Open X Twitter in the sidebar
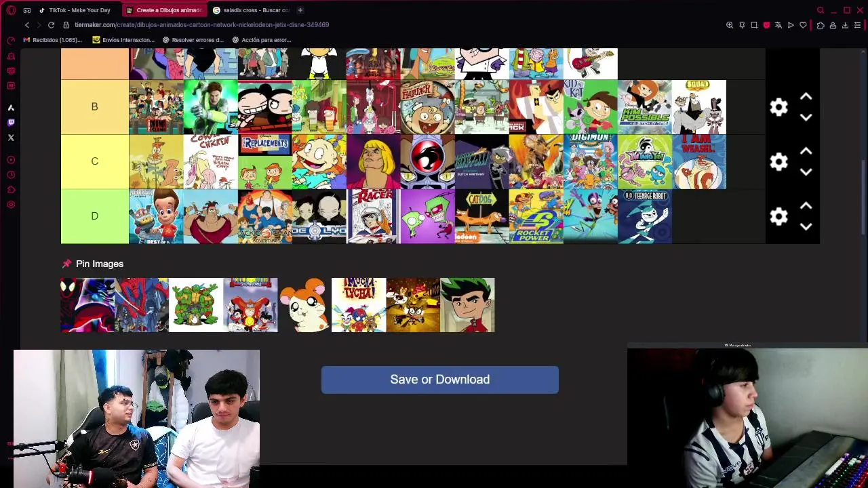The width and height of the screenshot is (868, 488). [x=11, y=138]
